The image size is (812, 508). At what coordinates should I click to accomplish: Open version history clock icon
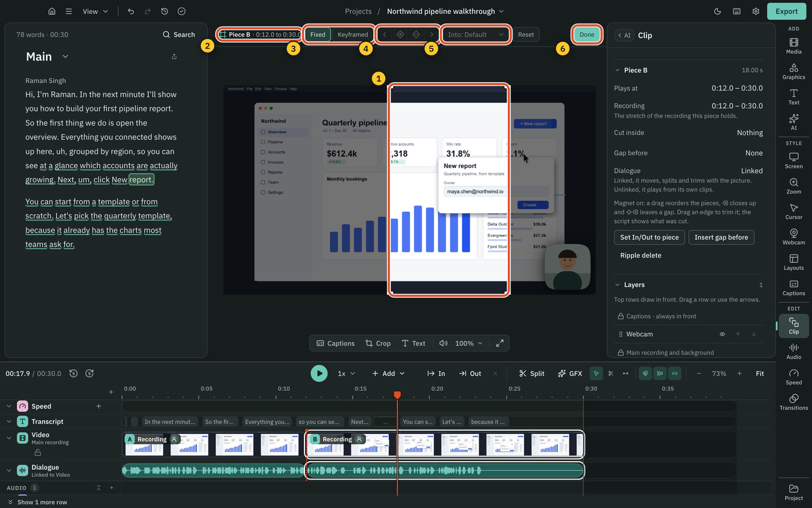click(164, 11)
